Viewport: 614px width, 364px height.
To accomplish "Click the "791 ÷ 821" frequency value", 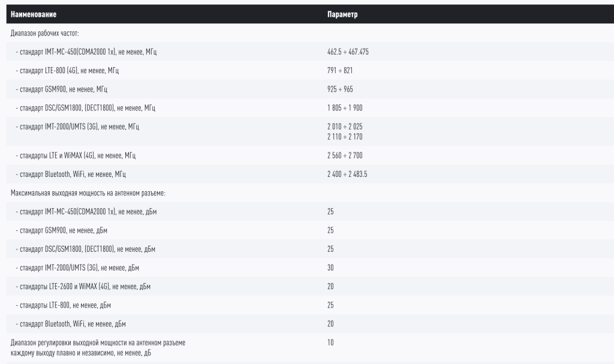I will click(339, 71).
